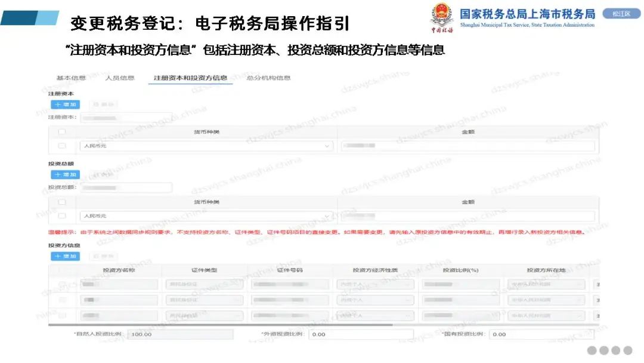644x363 pixels.
Task: Click 自然人投资比例 field showing 100.00
Action: click(x=180, y=334)
